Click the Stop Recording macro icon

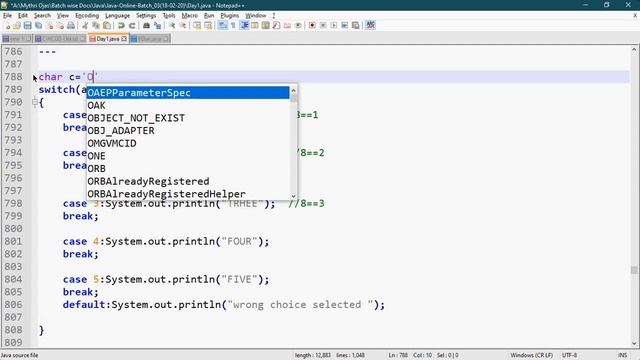tap(323, 25)
